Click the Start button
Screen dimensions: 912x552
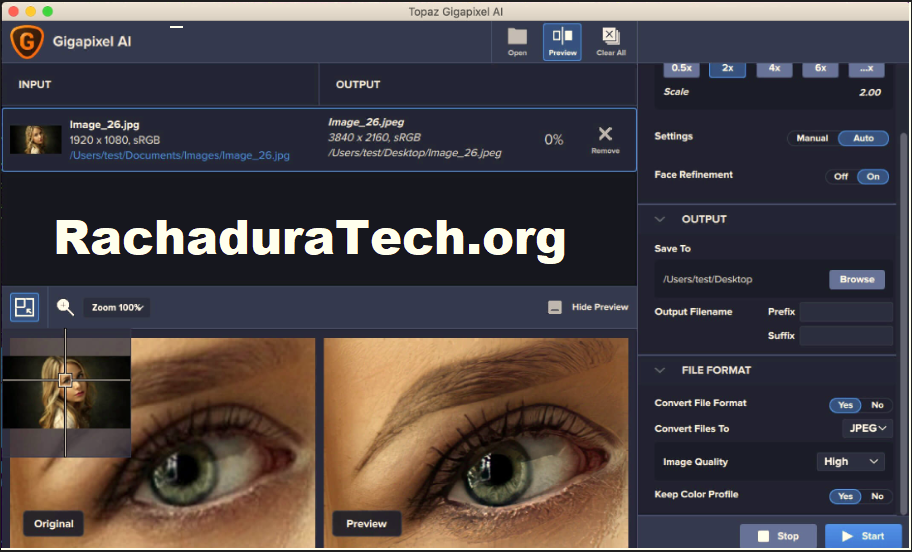point(863,536)
